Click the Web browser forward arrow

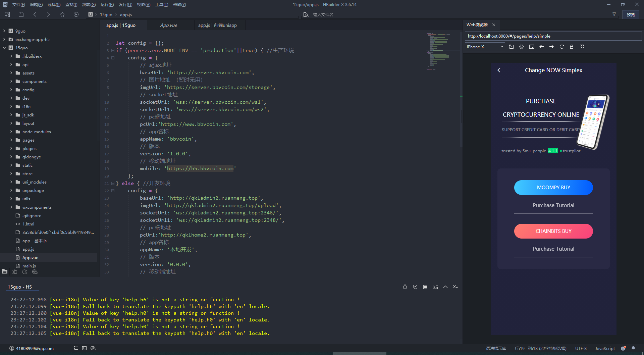pos(551,47)
